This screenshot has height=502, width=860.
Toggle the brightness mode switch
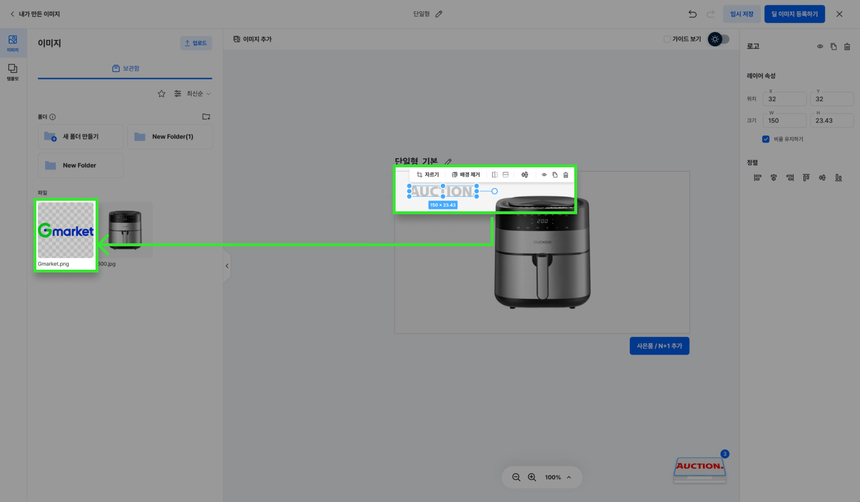pos(719,39)
